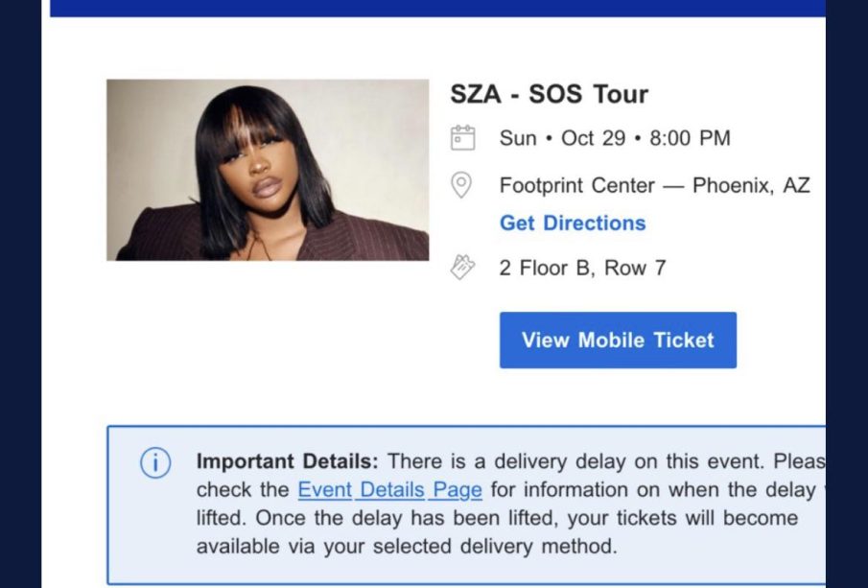The width and height of the screenshot is (868, 588).
Task: Click the 'selected delivery method' sentence
Action: (x=407, y=547)
